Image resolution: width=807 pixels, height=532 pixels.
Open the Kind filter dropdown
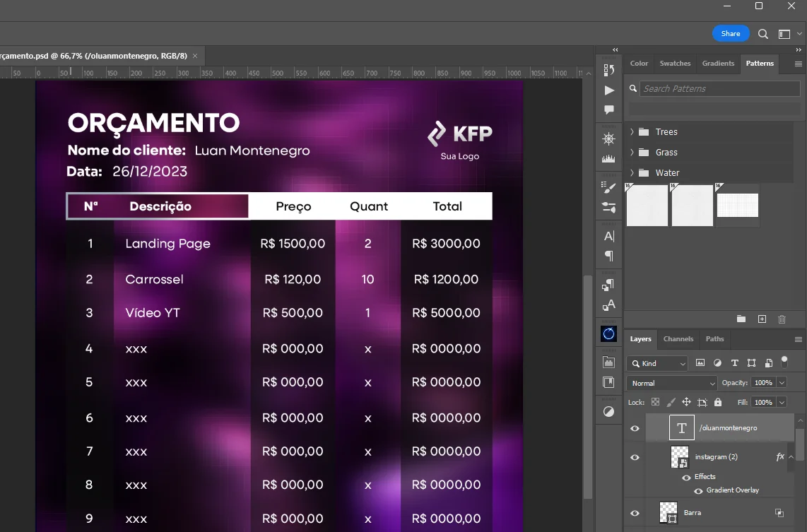(x=658, y=363)
